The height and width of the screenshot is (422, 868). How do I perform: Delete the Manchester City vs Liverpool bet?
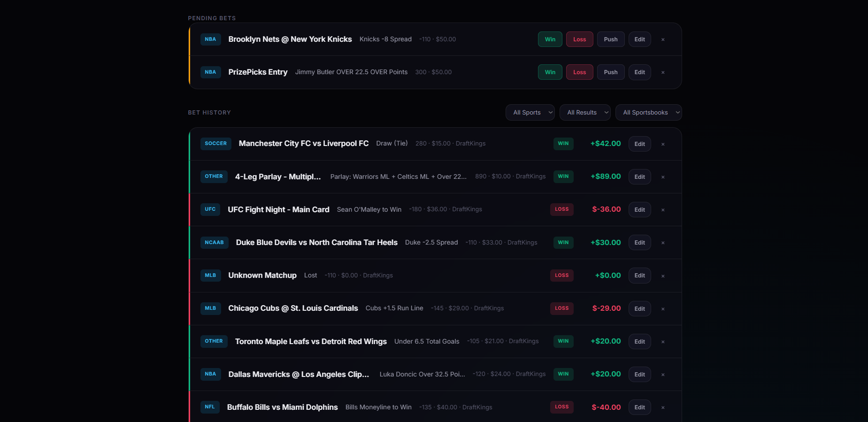(x=663, y=144)
